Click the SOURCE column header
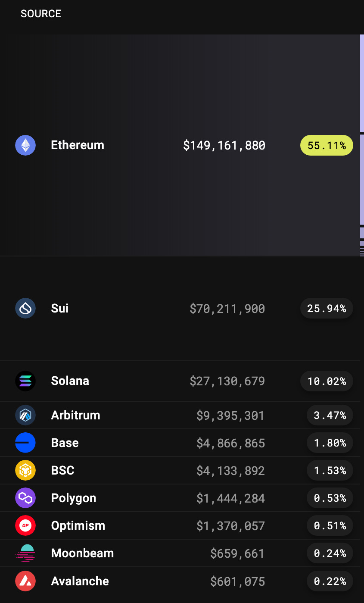This screenshot has height=603, width=364. point(41,14)
